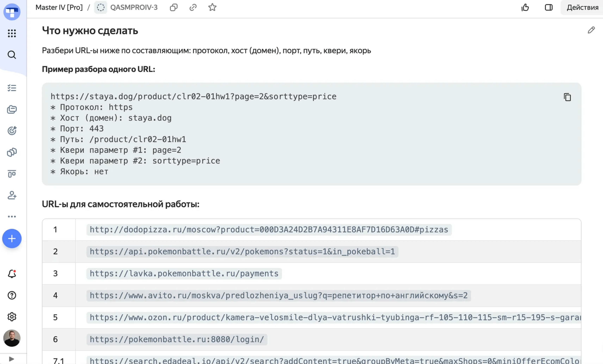603x364 pixels.
Task: Open the queues stacked-cards icon
Action: pos(12,109)
